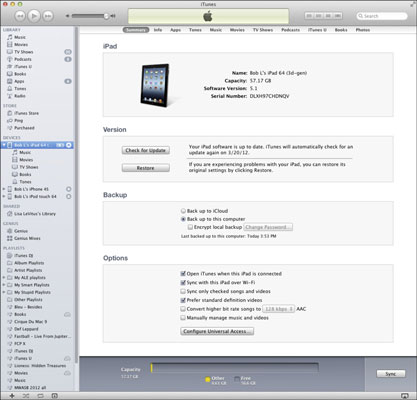Click the Sync button
The image size is (417, 400).
point(391,374)
